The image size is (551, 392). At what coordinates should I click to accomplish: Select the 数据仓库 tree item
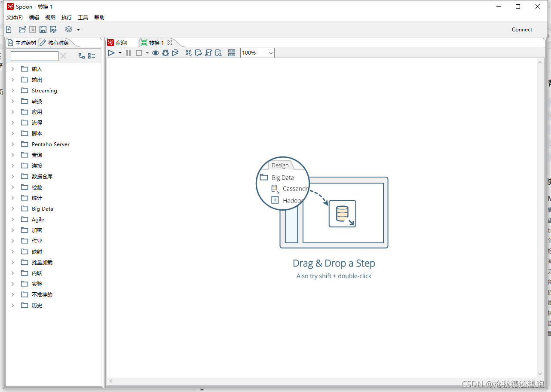[42, 176]
